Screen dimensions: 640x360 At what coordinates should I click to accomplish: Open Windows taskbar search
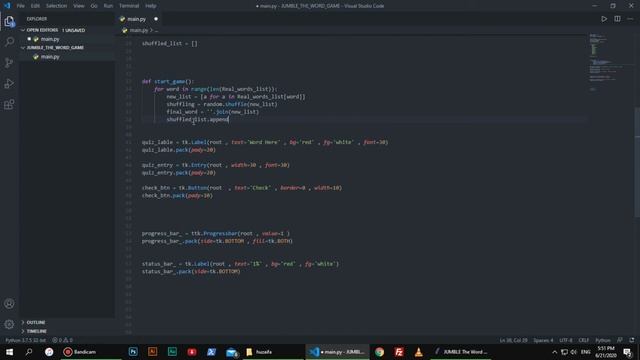coord(29,352)
